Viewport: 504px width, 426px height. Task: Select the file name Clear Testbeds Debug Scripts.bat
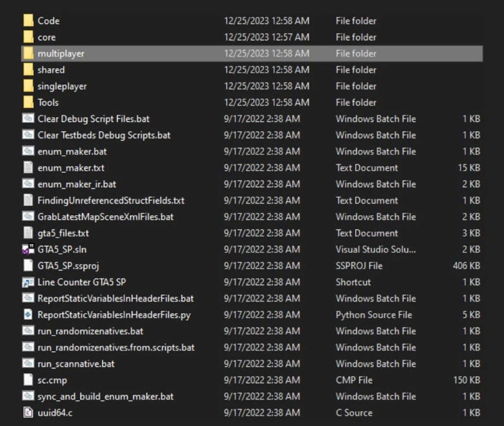click(x=104, y=135)
